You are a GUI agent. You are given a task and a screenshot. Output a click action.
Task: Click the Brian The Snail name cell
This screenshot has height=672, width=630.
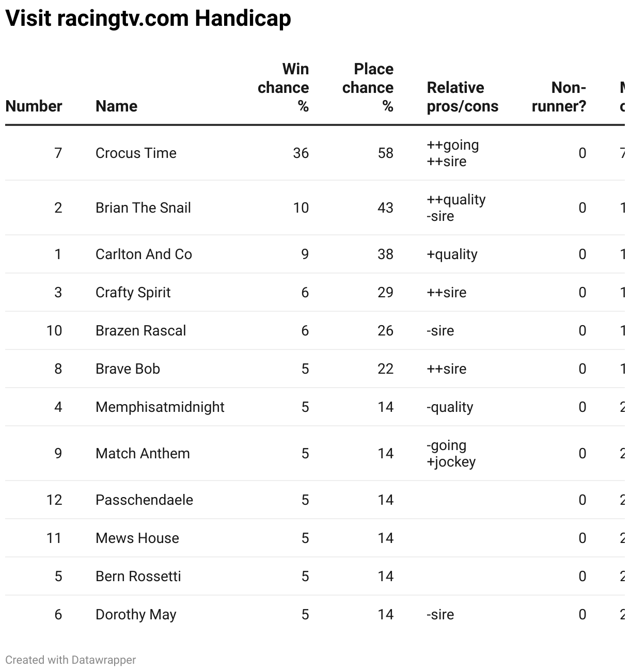143,208
